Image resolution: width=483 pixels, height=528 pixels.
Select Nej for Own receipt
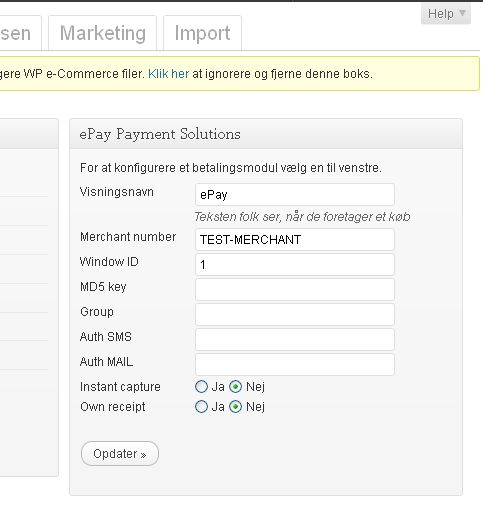click(x=235, y=407)
